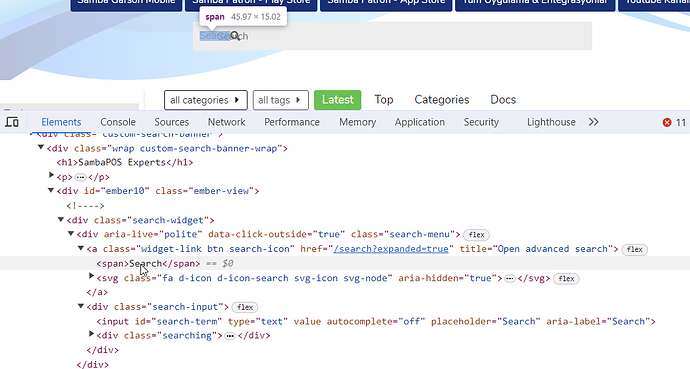Screen dimensions: 690x369
Task: Click the red error count icon
Action: (x=667, y=122)
